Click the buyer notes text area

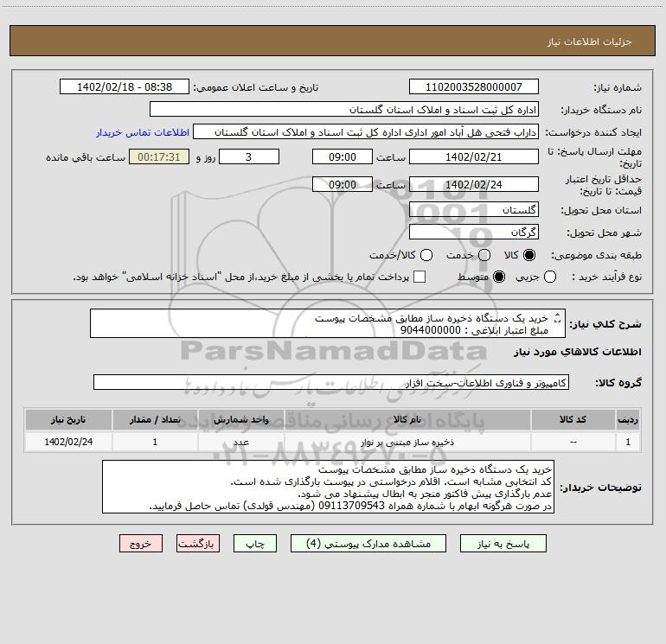(328, 487)
